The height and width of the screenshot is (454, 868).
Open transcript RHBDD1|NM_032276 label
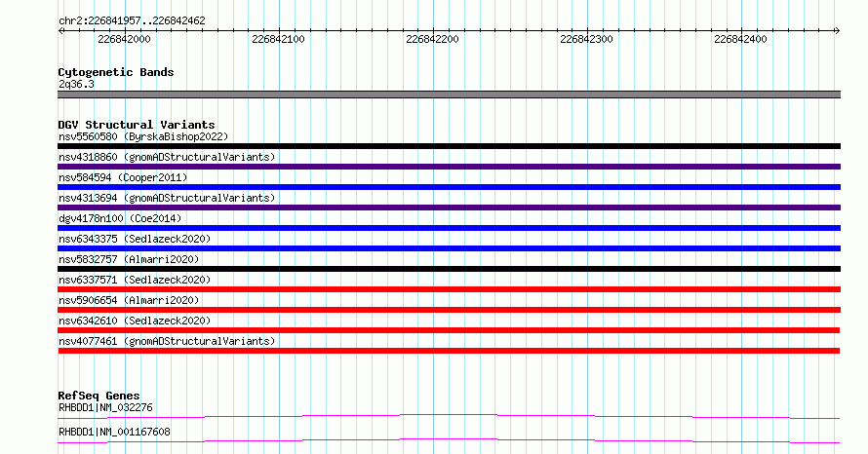[x=105, y=407]
